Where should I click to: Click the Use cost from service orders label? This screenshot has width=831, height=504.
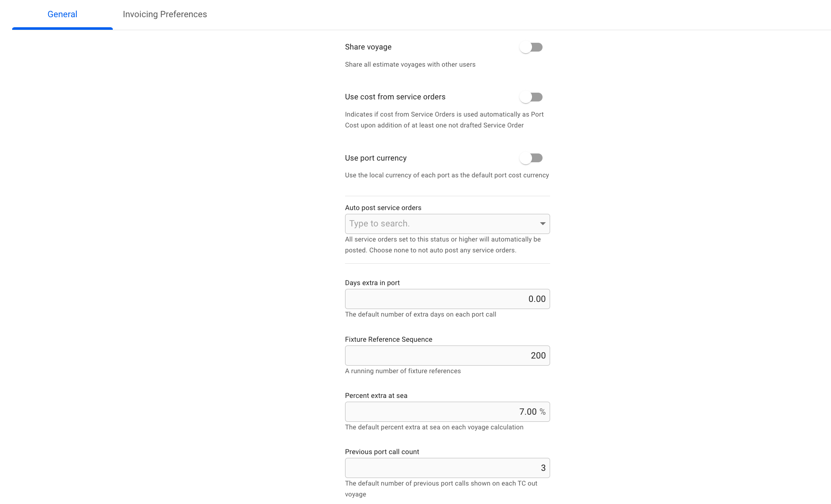pos(395,97)
